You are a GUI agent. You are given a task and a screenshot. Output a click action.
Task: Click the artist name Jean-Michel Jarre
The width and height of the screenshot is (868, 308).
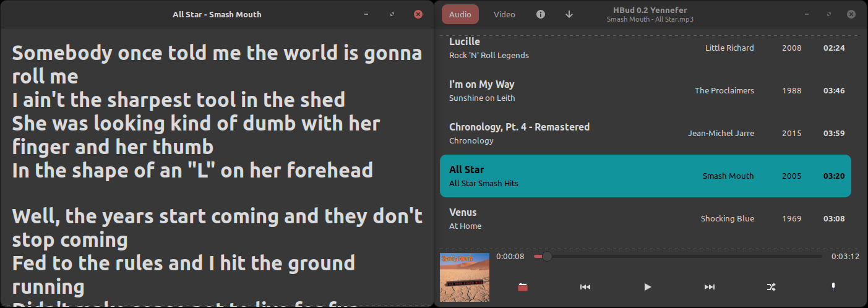coord(721,134)
